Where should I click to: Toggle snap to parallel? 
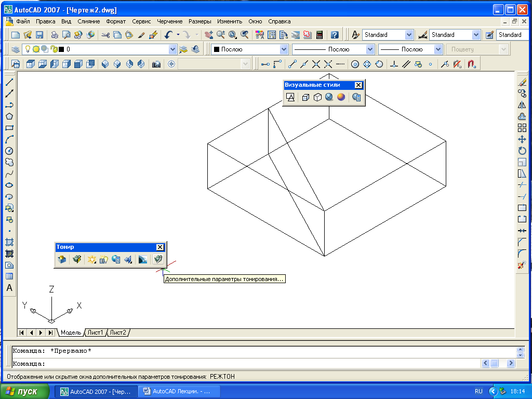tap(406, 64)
